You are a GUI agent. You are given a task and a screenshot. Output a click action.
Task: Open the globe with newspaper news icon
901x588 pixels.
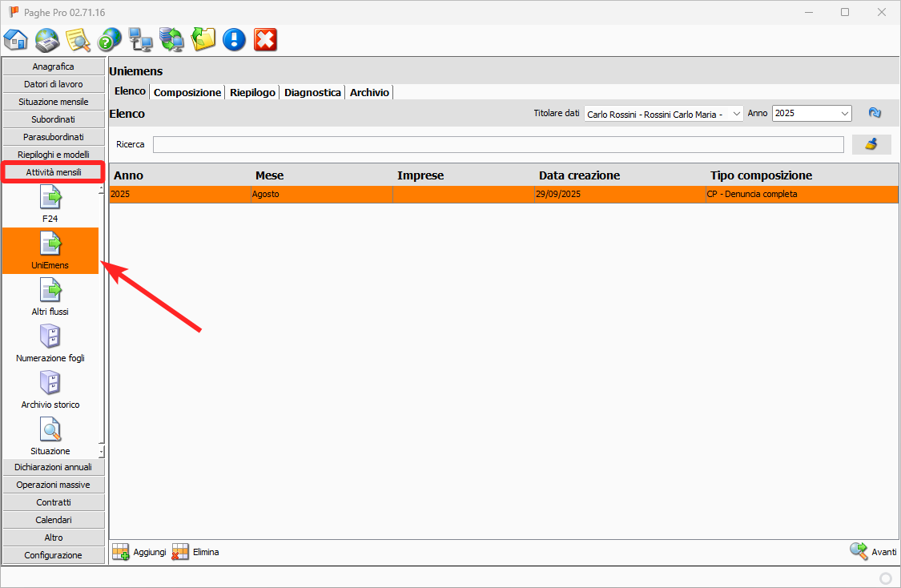(x=47, y=39)
